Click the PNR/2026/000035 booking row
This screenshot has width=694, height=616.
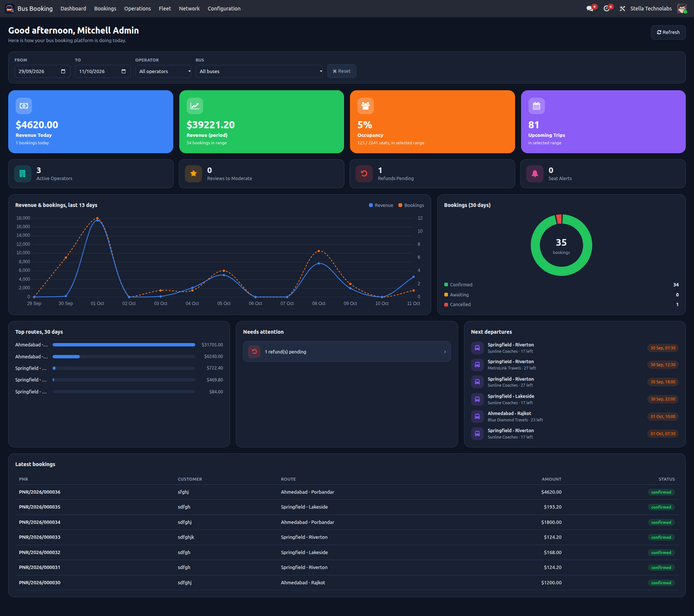(x=347, y=507)
